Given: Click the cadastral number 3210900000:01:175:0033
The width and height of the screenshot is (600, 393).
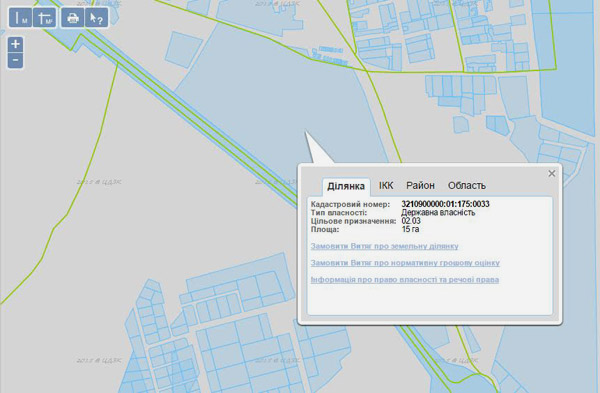Looking at the screenshot, I should 445,204.
